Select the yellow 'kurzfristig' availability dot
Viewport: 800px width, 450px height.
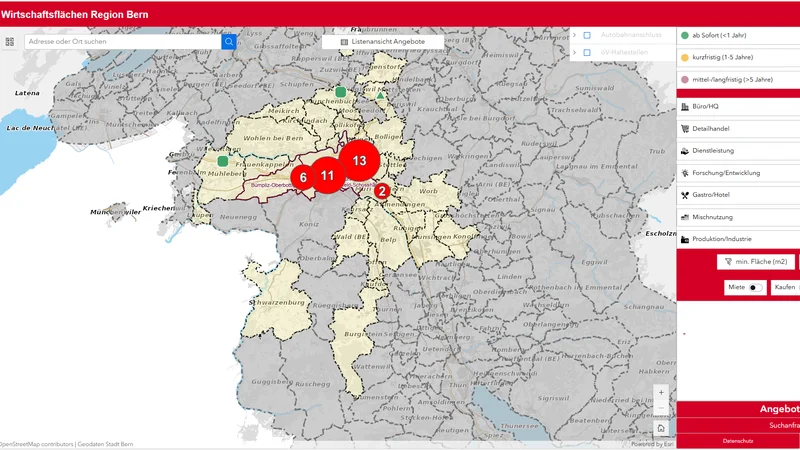coord(685,58)
